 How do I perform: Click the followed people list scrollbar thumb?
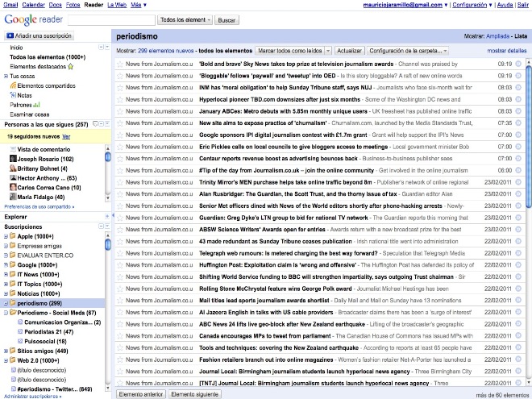(108, 156)
